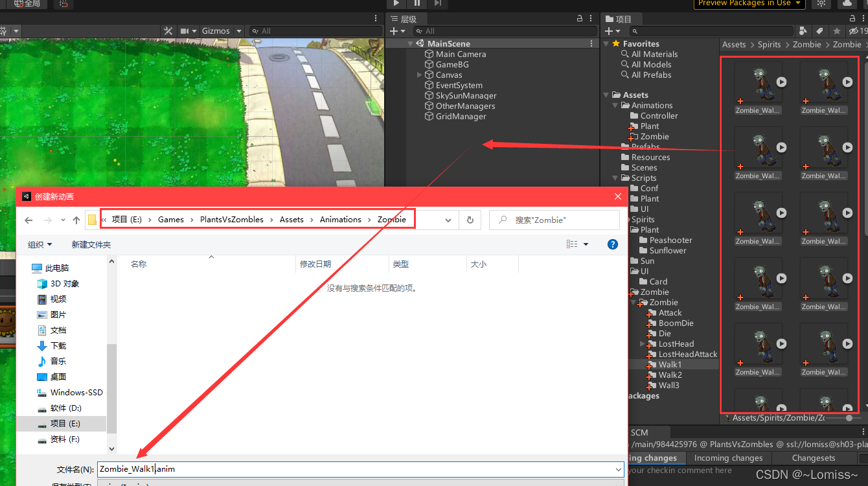The width and height of the screenshot is (868, 486).
Task: Click the Scene view search field
Action: tap(315, 31)
